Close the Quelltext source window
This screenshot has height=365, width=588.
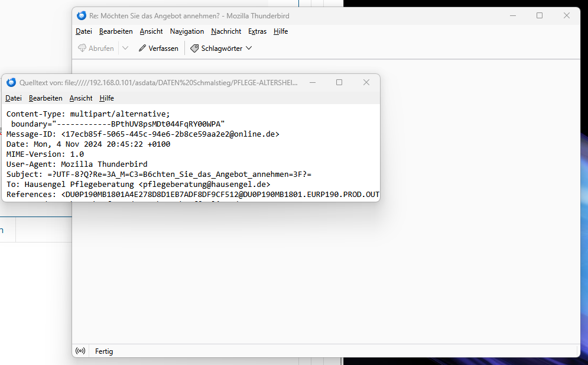pos(366,82)
